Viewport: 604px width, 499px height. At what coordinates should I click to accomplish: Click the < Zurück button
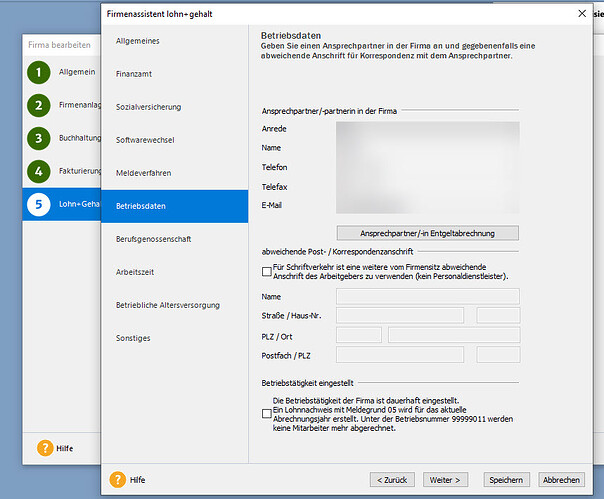click(x=392, y=480)
